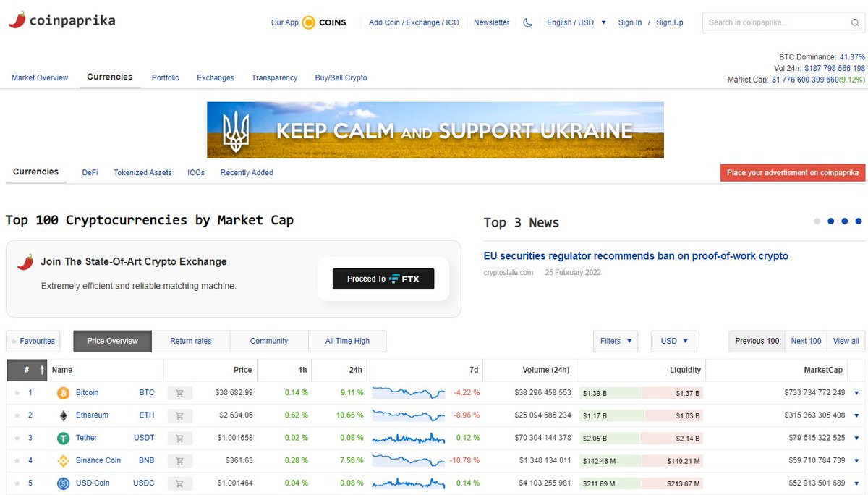Click the Binance Coin BNB logo

[64, 460]
